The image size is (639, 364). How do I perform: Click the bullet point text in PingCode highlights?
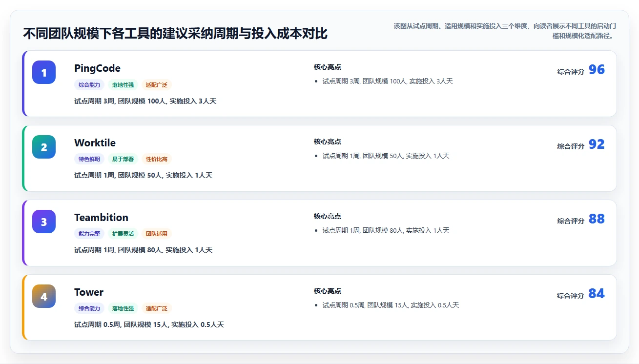pyautogui.click(x=388, y=81)
